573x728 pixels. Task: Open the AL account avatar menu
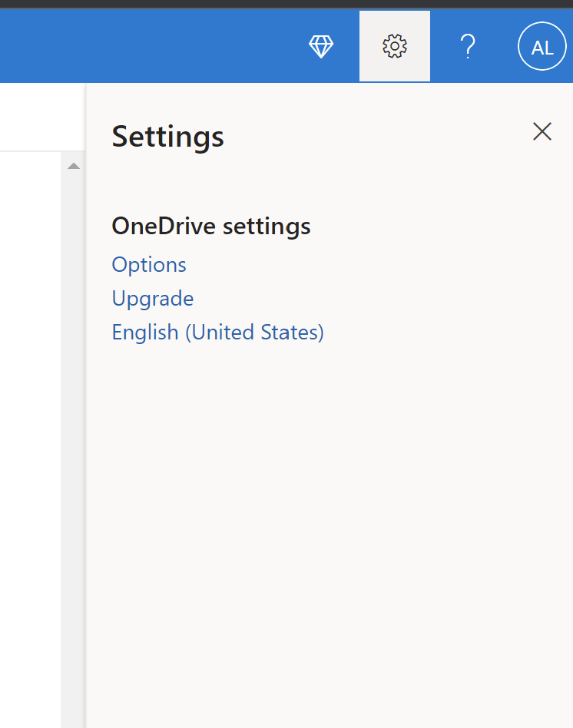pos(542,47)
